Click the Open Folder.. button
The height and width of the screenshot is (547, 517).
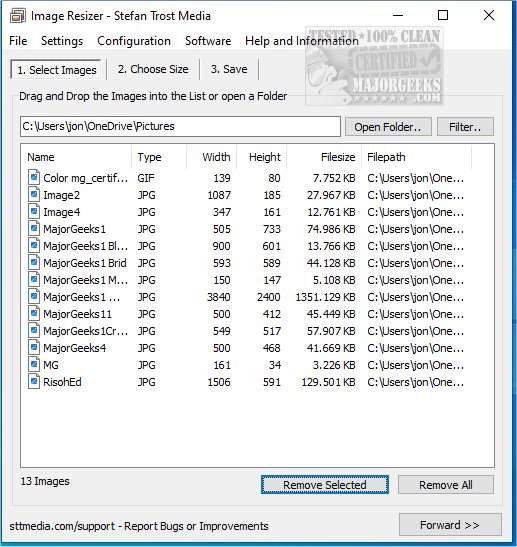click(x=388, y=127)
